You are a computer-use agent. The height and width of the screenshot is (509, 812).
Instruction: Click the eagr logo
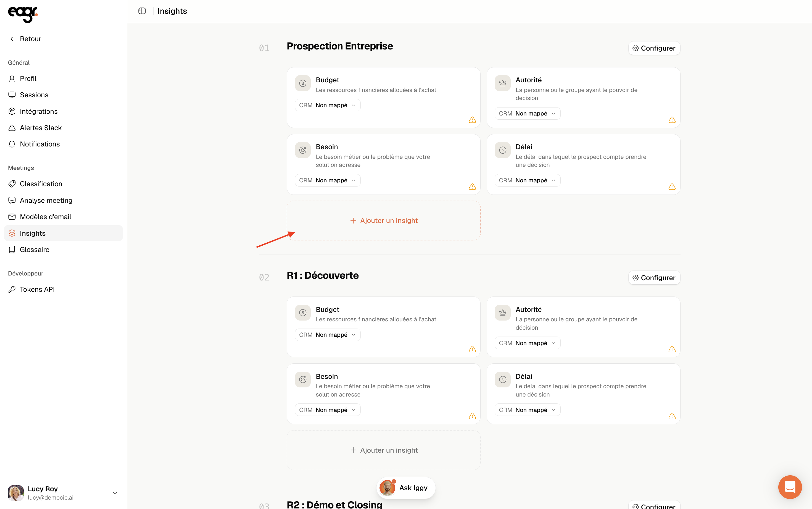click(x=23, y=14)
